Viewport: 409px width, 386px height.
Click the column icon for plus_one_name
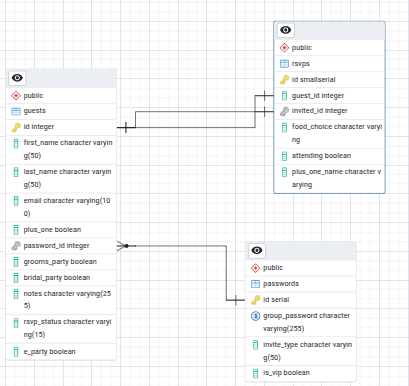(x=284, y=172)
